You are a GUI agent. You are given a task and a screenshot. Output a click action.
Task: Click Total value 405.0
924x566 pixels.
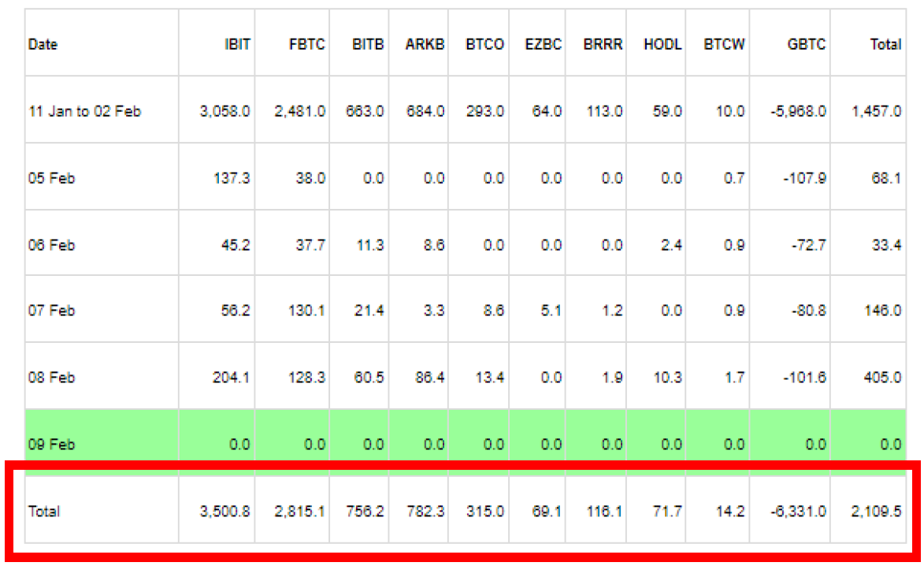pyautogui.click(x=883, y=378)
